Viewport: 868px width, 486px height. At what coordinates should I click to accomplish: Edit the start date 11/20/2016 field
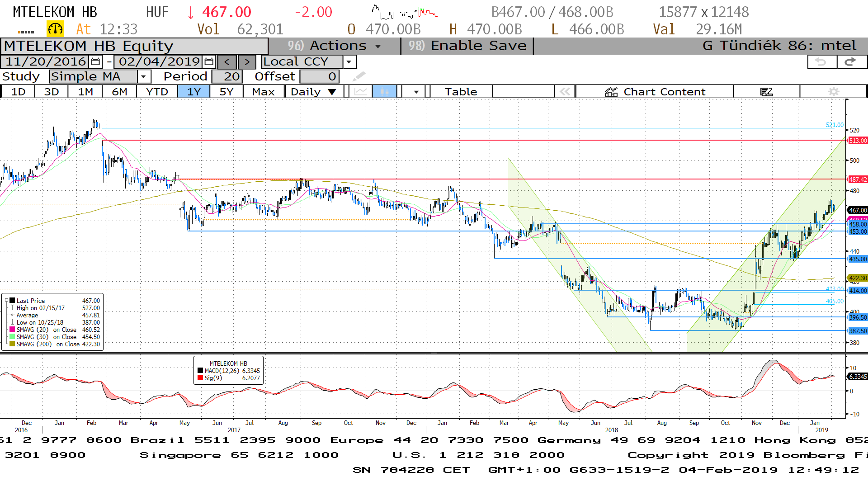(45, 61)
